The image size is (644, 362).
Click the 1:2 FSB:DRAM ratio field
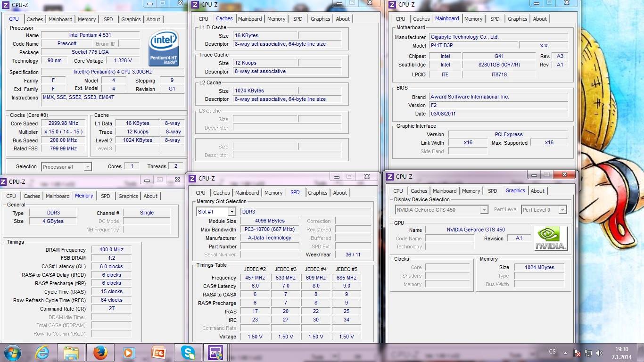click(x=111, y=258)
